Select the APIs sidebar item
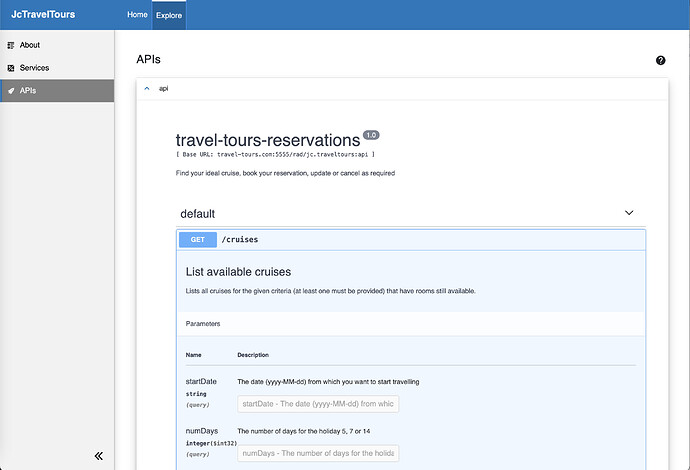 [57, 91]
